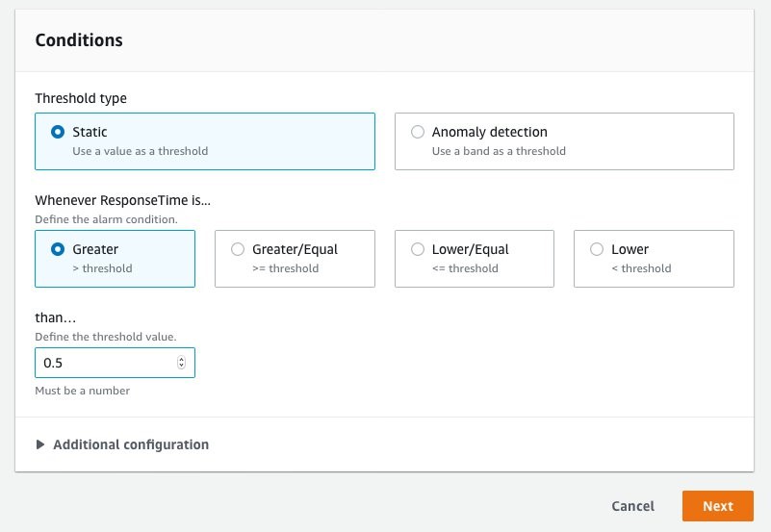Decrease threshold with stepper down arrow
Image resolution: width=771 pixels, height=532 pixels.
182,366
